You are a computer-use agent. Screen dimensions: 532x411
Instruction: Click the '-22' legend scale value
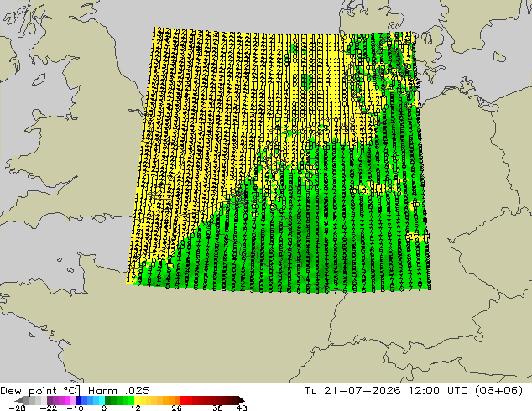click(x=49, y=408)
